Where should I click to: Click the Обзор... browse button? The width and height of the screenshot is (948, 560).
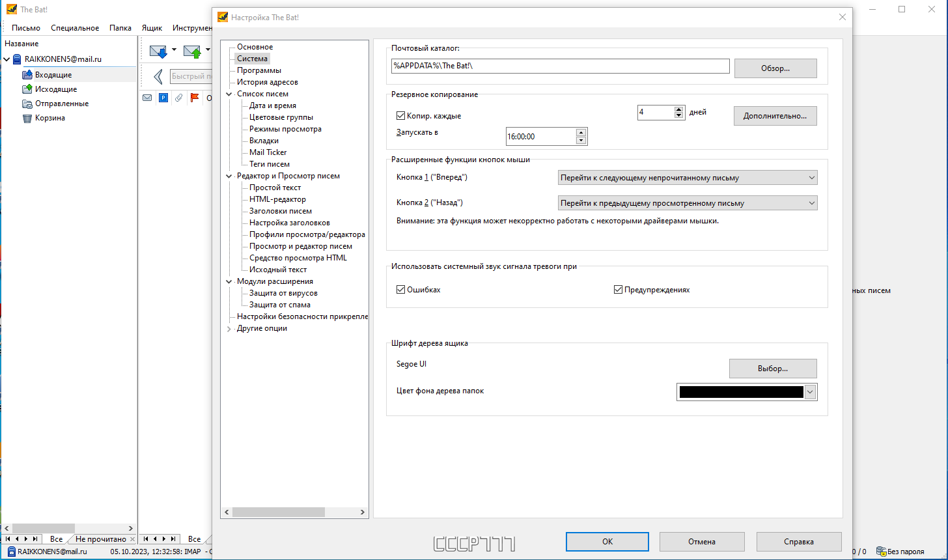(x=775, y=68)
